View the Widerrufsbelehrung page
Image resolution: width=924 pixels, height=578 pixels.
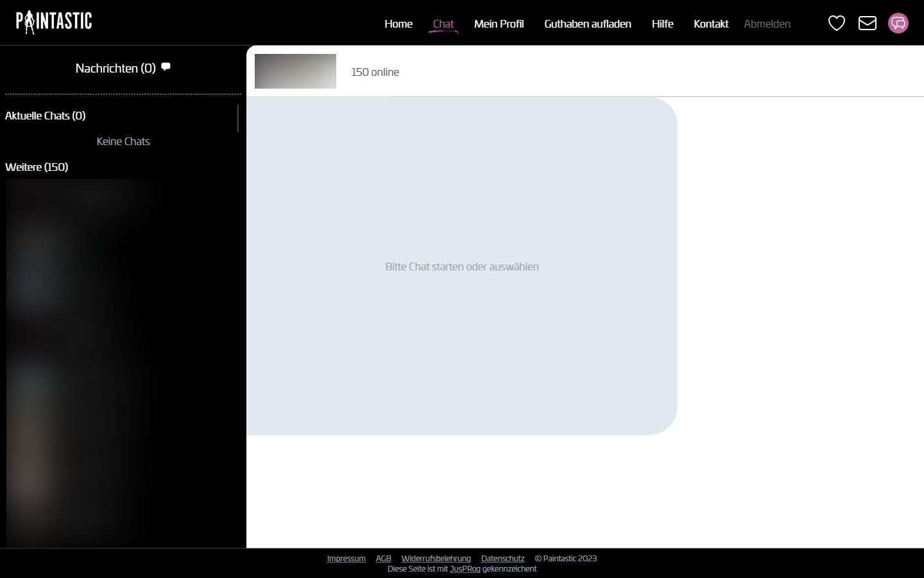click(436, 559)
